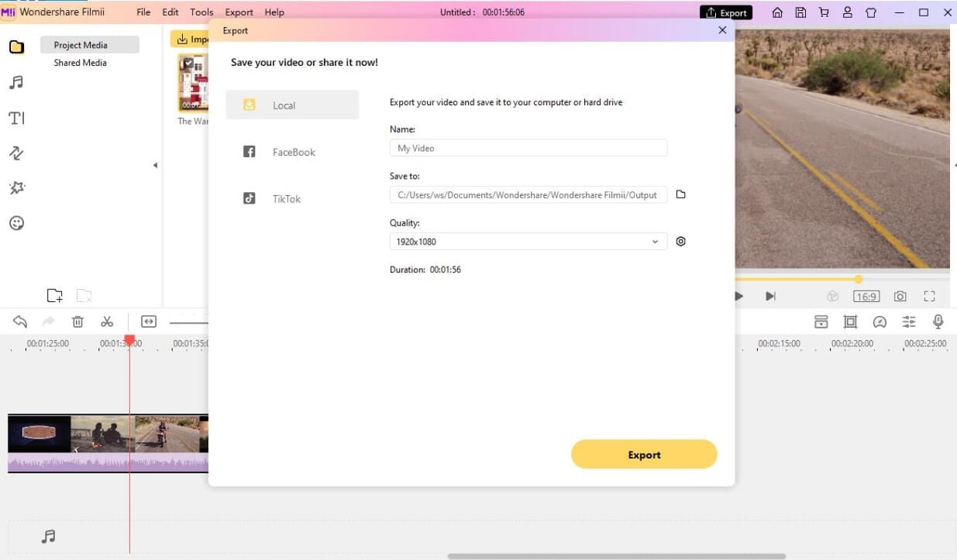
Task: Open quality settings gear icon
Action: pos(680,241)
